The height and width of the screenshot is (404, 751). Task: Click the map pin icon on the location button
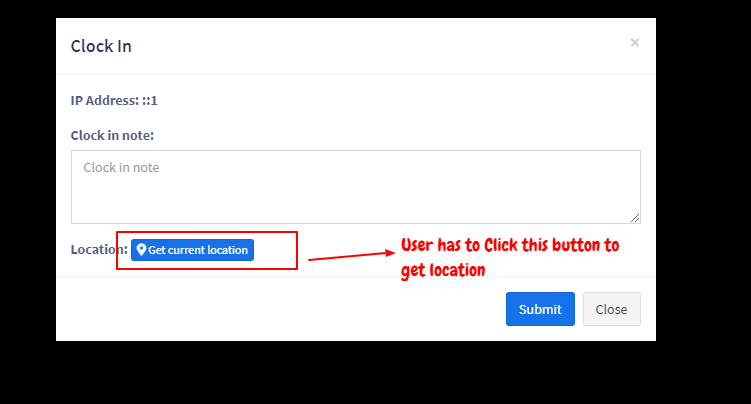click(x=141, y=249)
